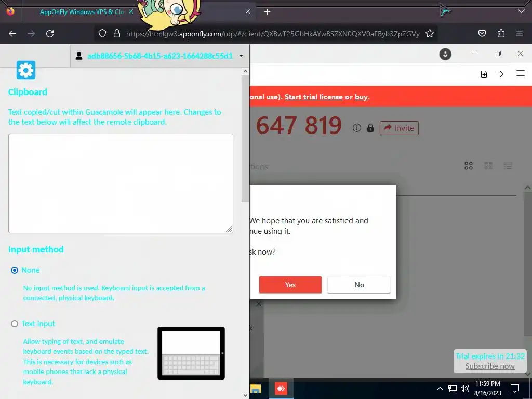Click the address info circle icon
The image size is (532, 399).
pos(356,128)
